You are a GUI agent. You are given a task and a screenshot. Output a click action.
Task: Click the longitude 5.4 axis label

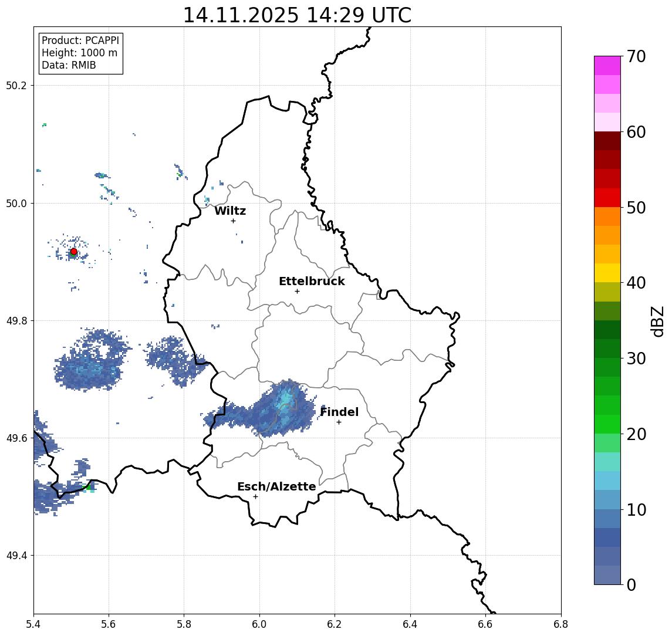pyautogui.click(x=33, y=624)
